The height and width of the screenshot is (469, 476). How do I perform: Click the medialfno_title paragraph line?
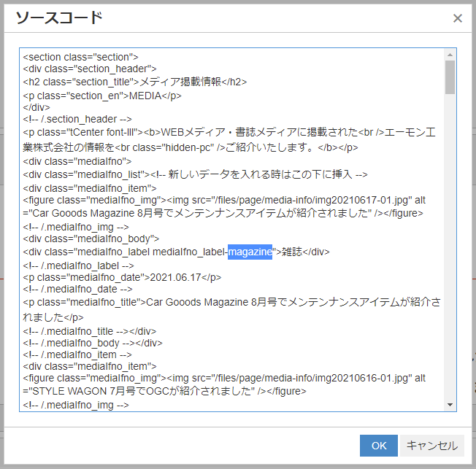(110, 301)
